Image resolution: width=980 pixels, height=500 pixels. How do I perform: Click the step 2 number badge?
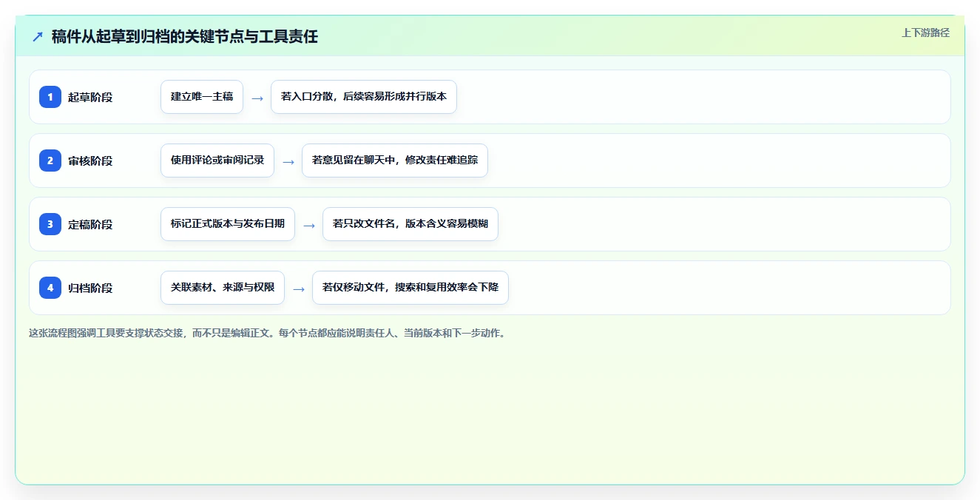coord(50,161)
